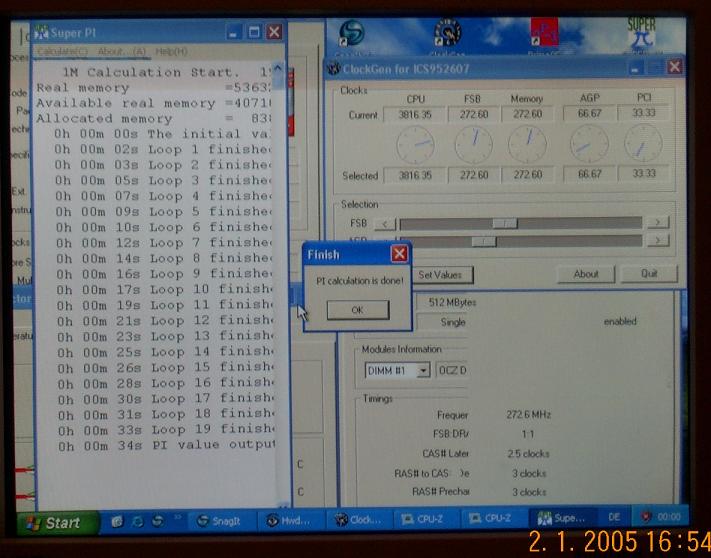This screenshot has width=711, height=558.
Task: Click the Selected FSB value 272.60
Action: (474, 175)
